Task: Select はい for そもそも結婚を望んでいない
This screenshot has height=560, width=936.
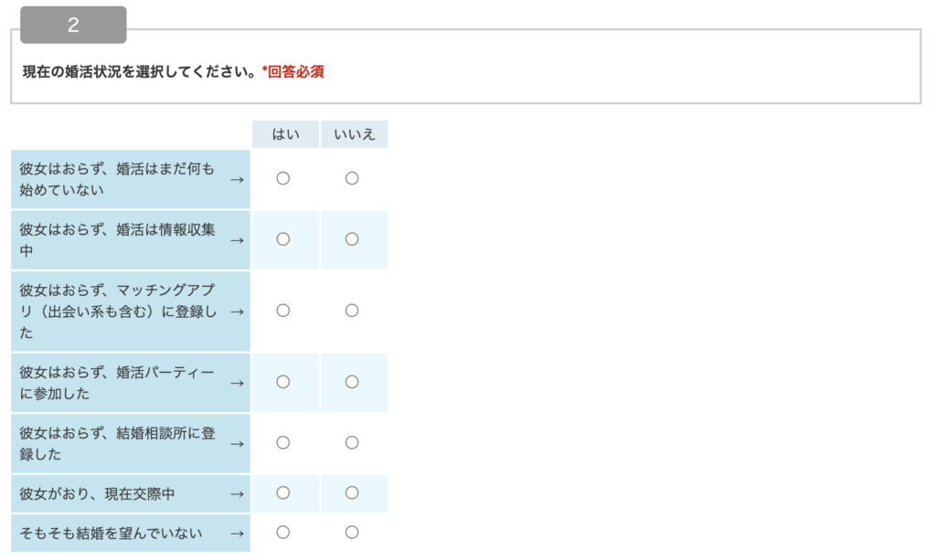Action: (283, 533)
